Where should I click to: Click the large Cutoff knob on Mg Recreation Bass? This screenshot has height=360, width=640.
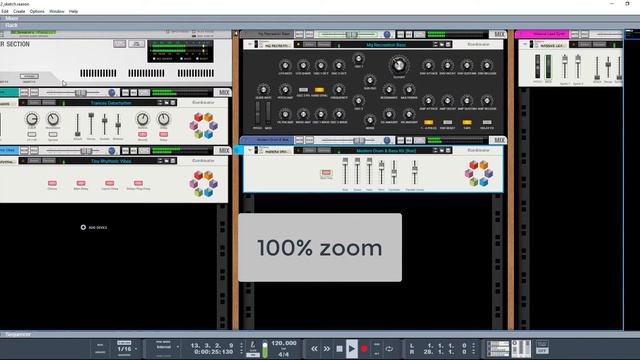399,65
